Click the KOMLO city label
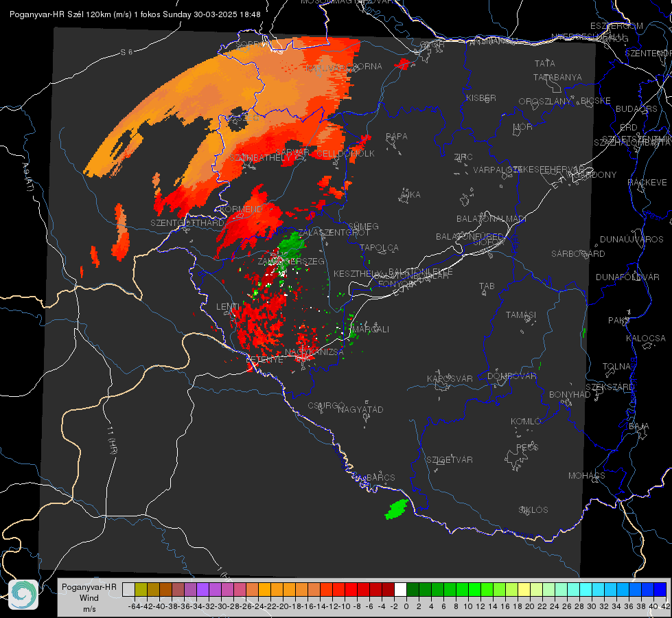This screenshot has height=618, width=672. click(526, 422)
